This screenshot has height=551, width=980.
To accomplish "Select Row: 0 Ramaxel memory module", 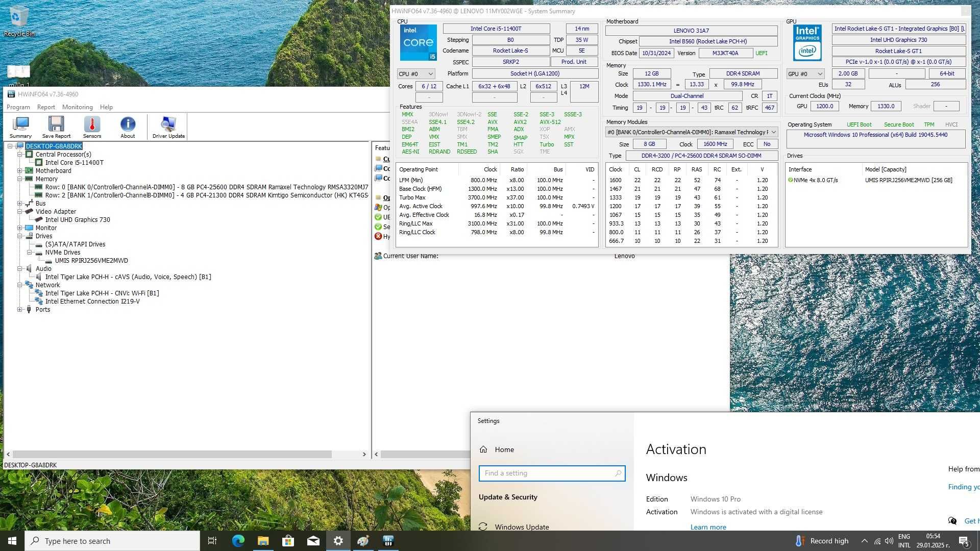I will point(206,187).
